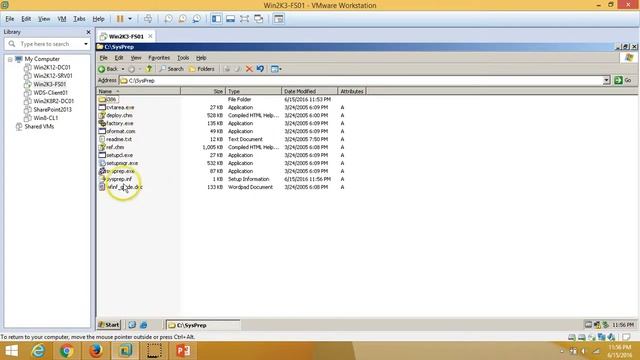Click the red Delete icon
The height and width of the screenshot is (360, 640).
click(249, 69)
